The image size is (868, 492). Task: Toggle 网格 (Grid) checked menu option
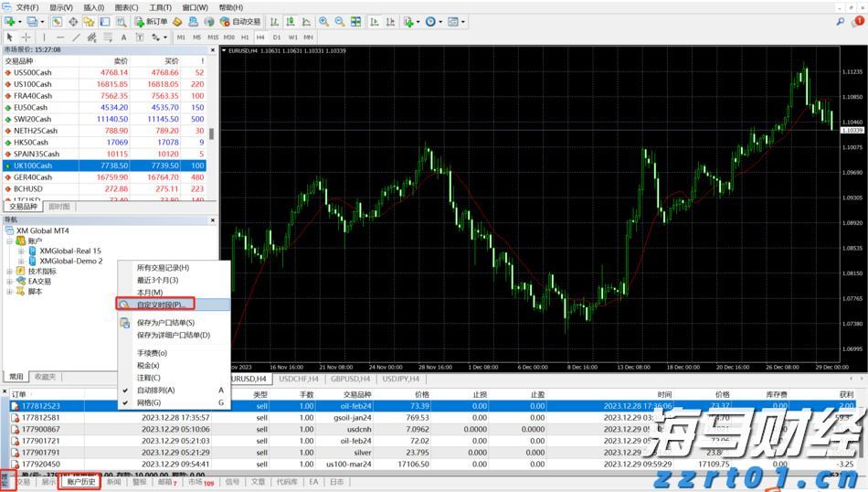pyautogui.click(x=148, y=402)
